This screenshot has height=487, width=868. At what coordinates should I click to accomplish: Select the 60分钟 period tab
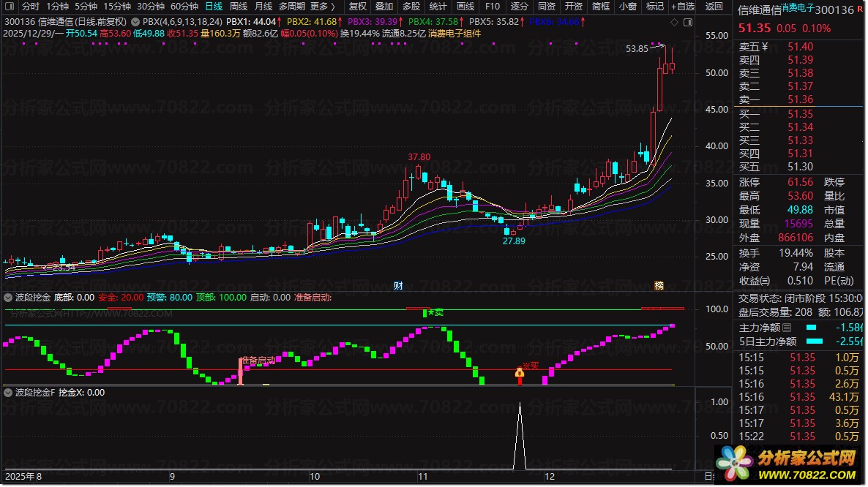click(x=184, y=7)
